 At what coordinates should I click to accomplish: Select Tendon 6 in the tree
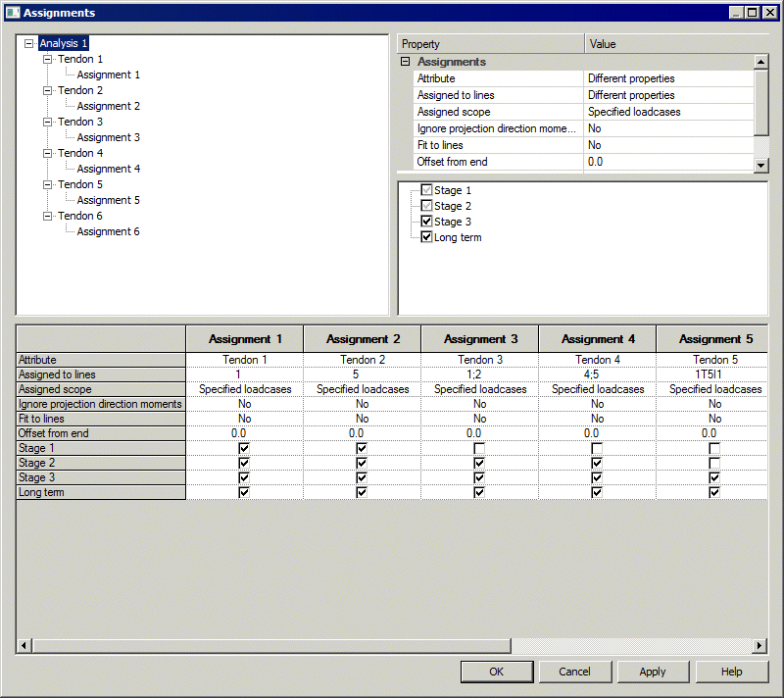pyautogui.click(x=80, y=216)
